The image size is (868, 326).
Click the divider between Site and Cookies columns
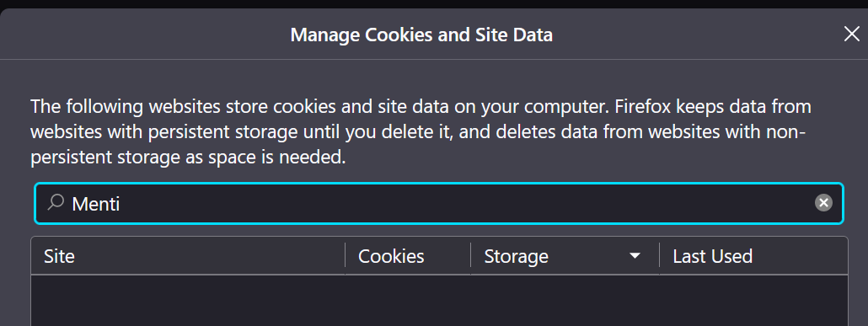(345, 258)
